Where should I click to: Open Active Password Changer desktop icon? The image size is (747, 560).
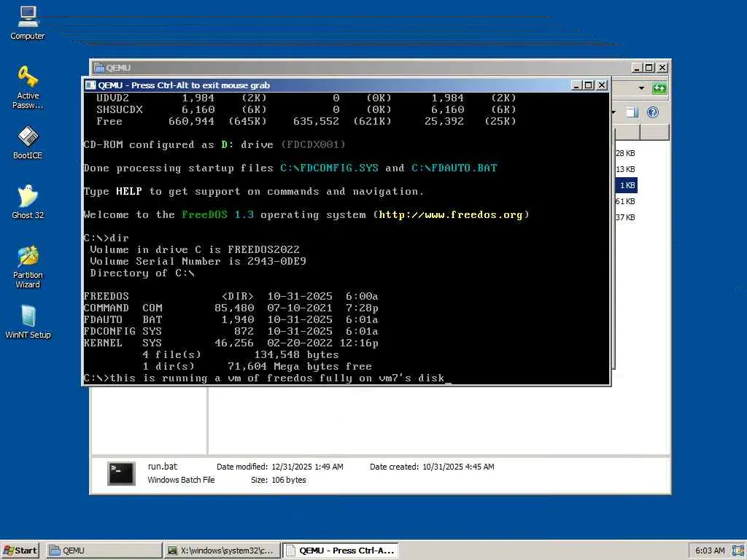pos(28,87)
